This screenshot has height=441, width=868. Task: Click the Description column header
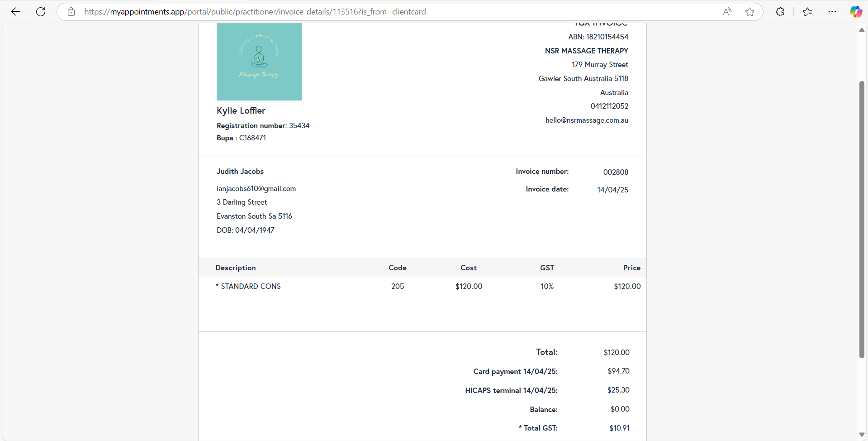tap(236, 268)
